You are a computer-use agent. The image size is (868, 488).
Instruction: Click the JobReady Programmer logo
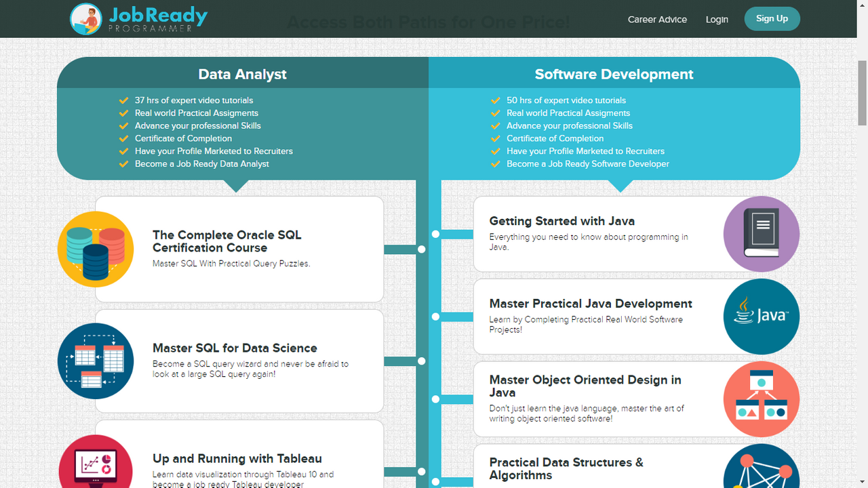[138, 18]
